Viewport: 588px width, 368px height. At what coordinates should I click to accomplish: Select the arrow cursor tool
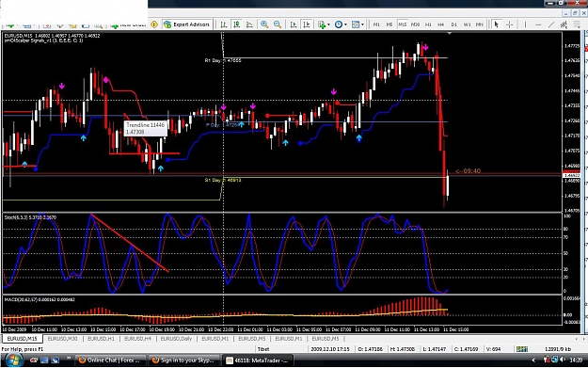pyautogui.click(x=497, y=24)
